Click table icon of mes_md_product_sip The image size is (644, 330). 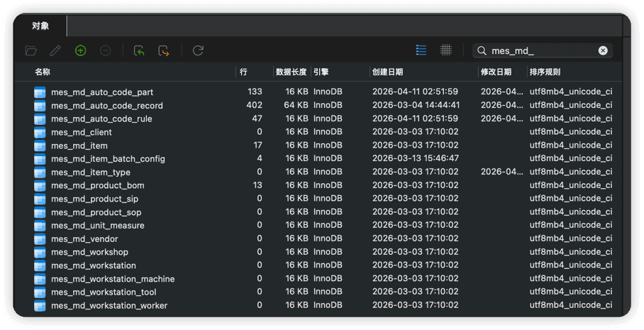point(40,199)
